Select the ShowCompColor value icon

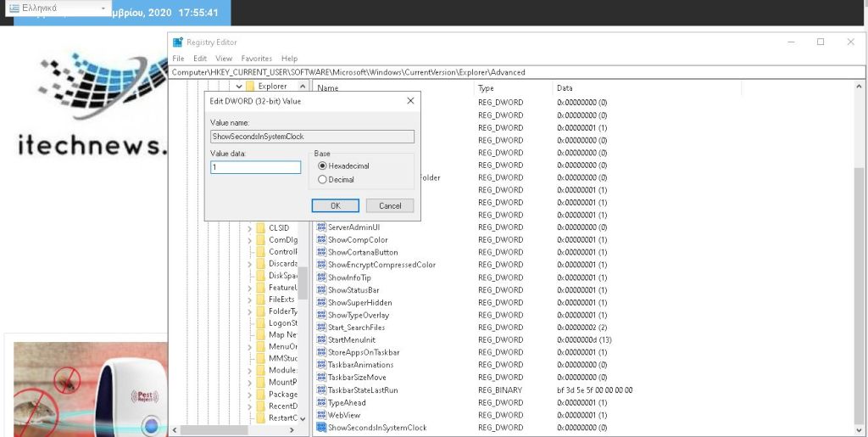point(321,240)
